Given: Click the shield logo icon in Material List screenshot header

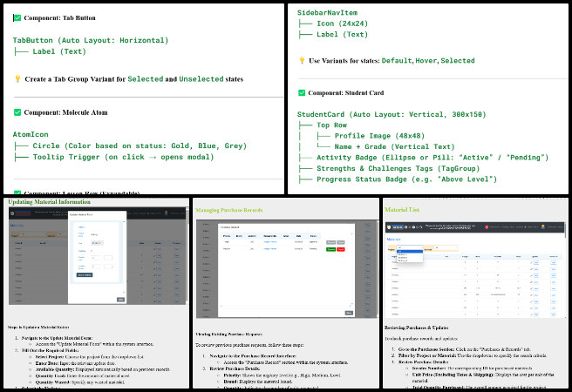Looking at the screenshot, I should [x=389, y=227].
